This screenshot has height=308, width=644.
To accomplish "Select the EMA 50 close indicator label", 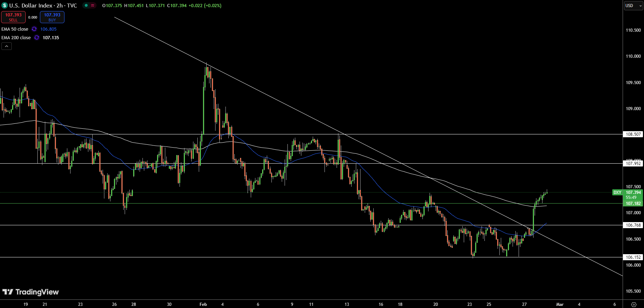I will click(x=15, y=29).
